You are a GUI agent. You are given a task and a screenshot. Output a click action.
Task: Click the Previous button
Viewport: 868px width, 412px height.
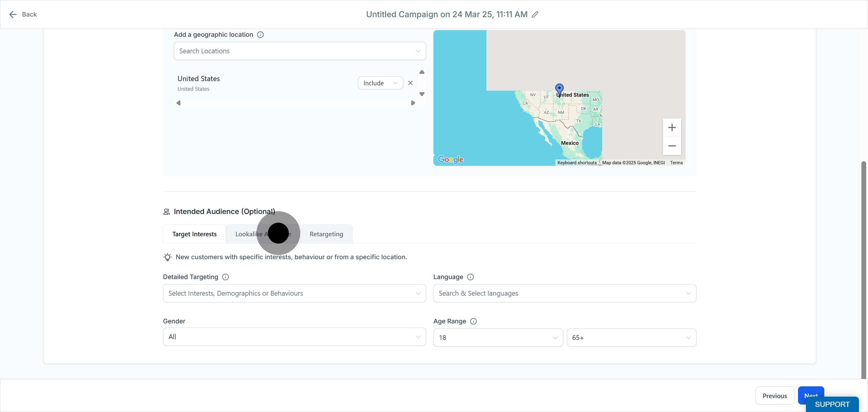(775, 396)
